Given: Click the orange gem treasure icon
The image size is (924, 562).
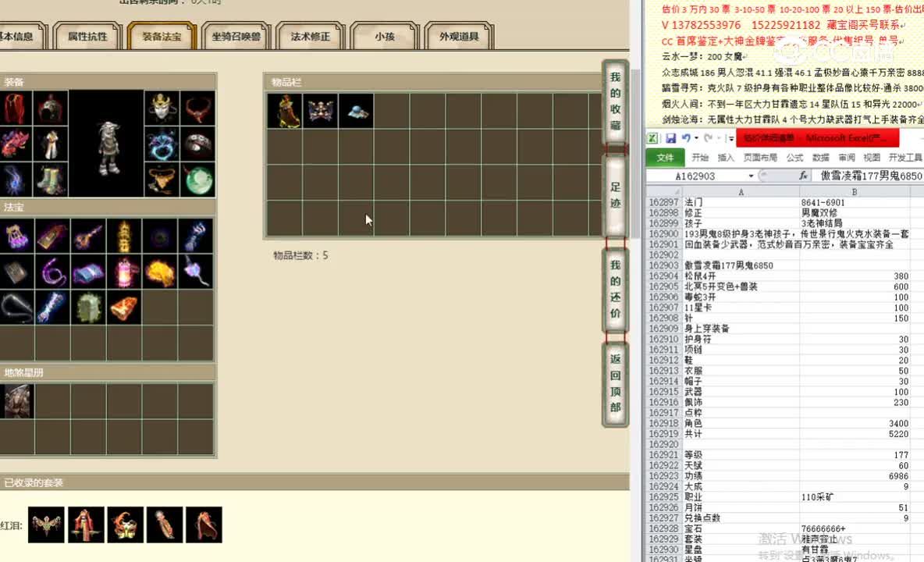Looking at the screenshot, I should (x=124, y=307).
